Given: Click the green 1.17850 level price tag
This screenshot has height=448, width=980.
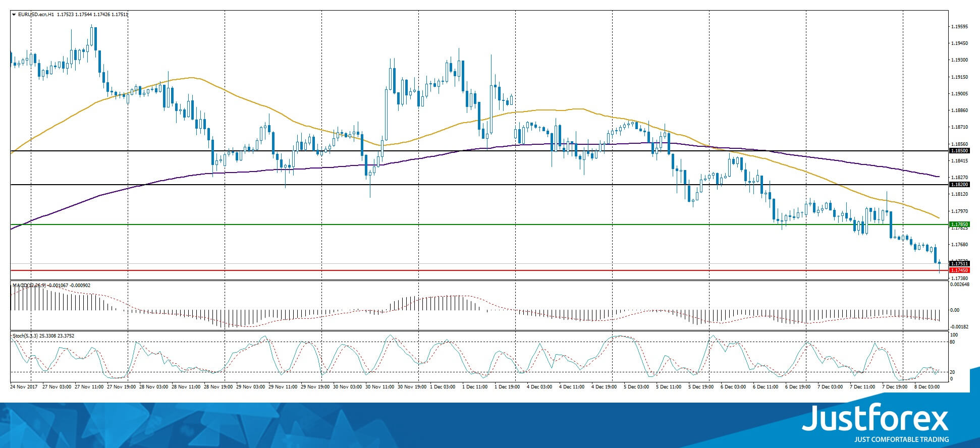Looking at the screenshot, I should tap(959, 224).
